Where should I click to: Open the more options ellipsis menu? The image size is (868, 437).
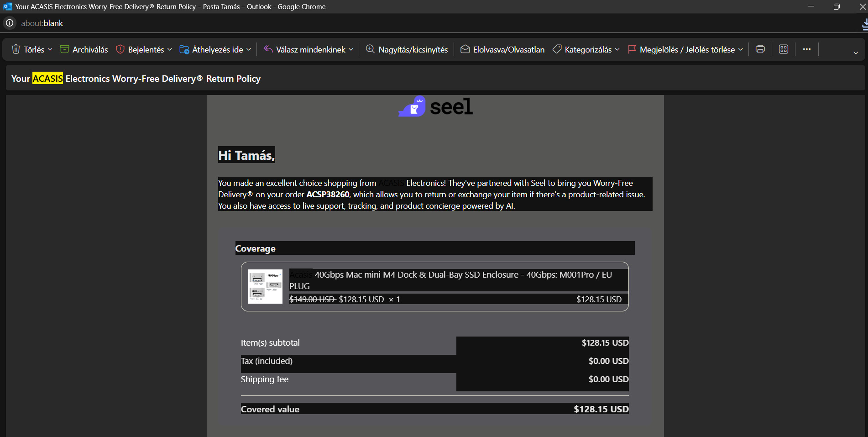[807, 49]
